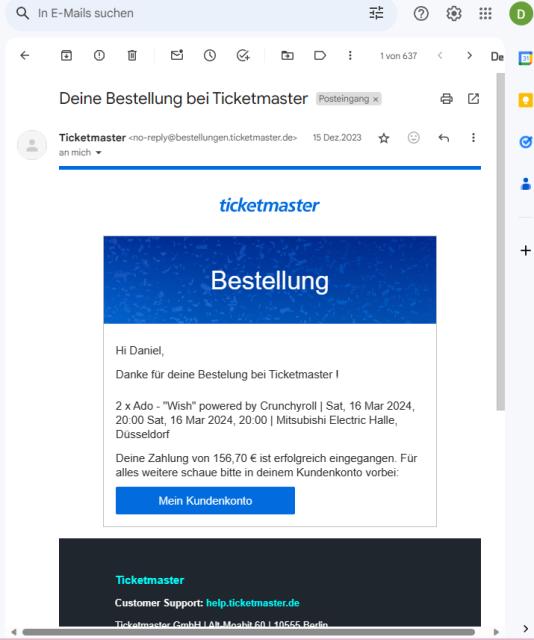This screenshot has width=534, height=640.
Task: Click the 'Mitsubishi Electric Halle' event text
Action: tap(336, 420)
